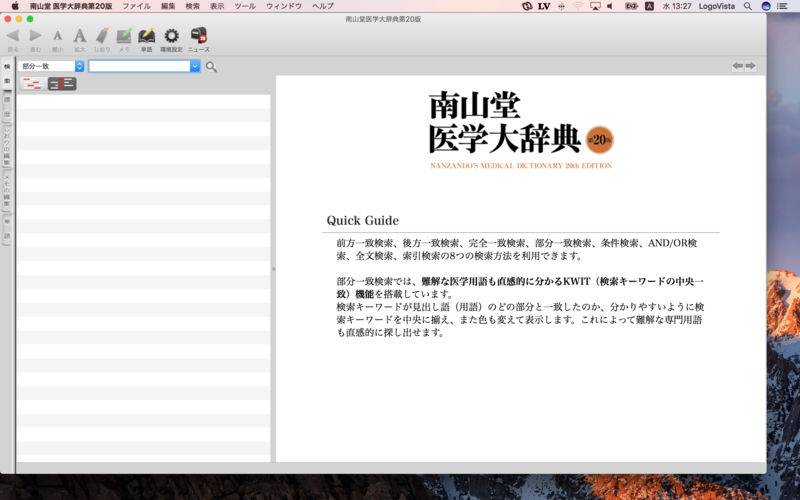Click the wifi status icon

coord(578,6)
